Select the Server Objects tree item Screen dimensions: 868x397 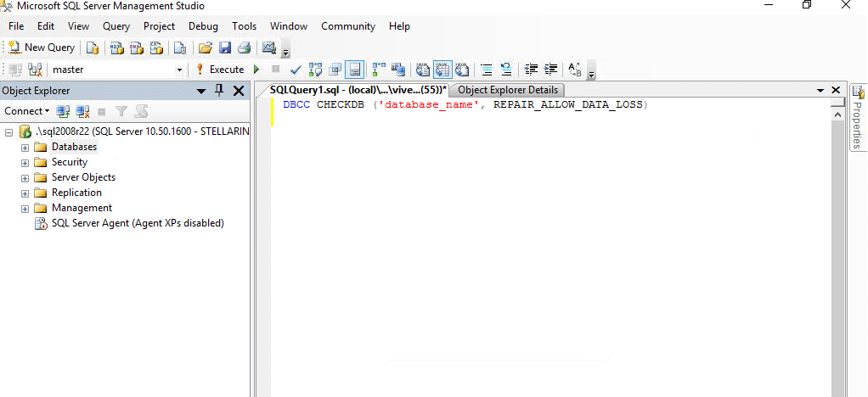pos(83,177)
